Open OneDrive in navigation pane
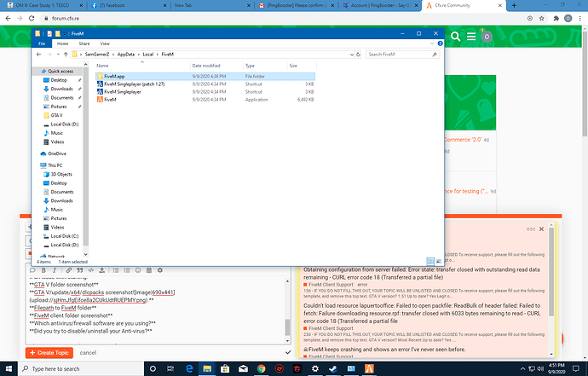This screenshot has width=588, height=376. pyautogui.click(x=57, y=153)
